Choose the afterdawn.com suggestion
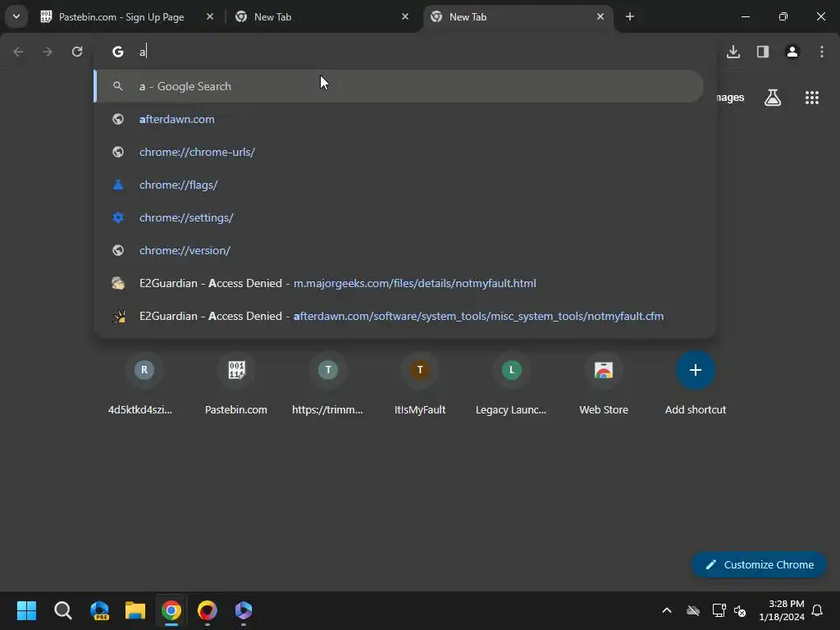840x630 pixels. [x=399, y=119]
